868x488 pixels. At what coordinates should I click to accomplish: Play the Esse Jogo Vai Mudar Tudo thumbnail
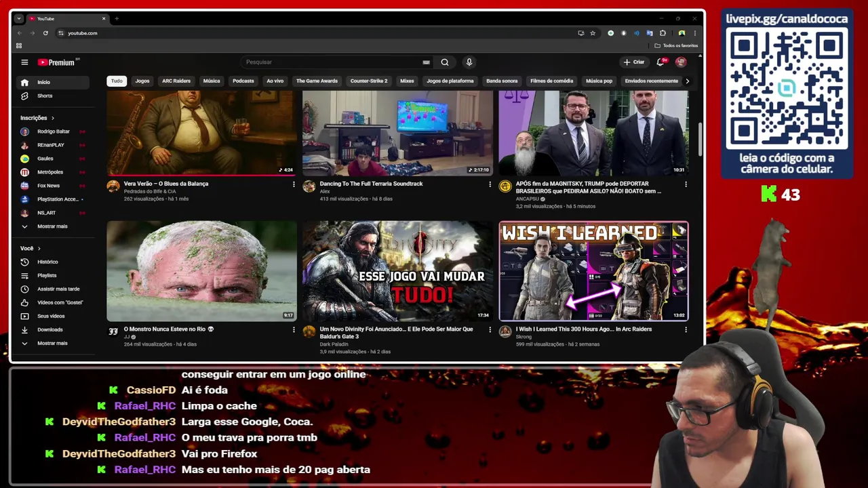(397, 270)
